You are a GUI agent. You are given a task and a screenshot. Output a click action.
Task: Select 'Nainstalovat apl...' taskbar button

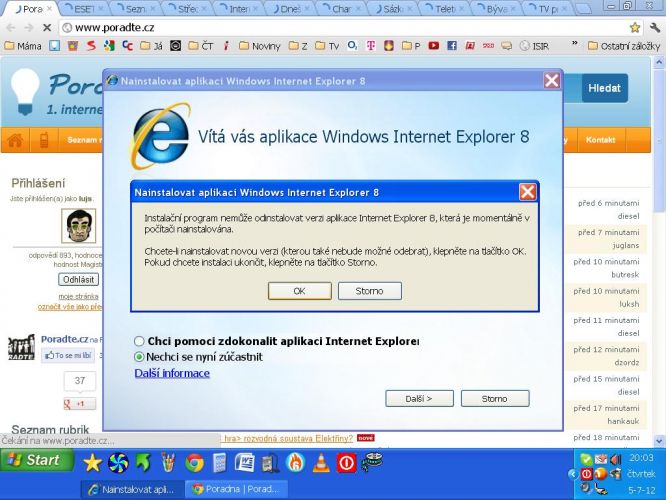coord(133,489)
